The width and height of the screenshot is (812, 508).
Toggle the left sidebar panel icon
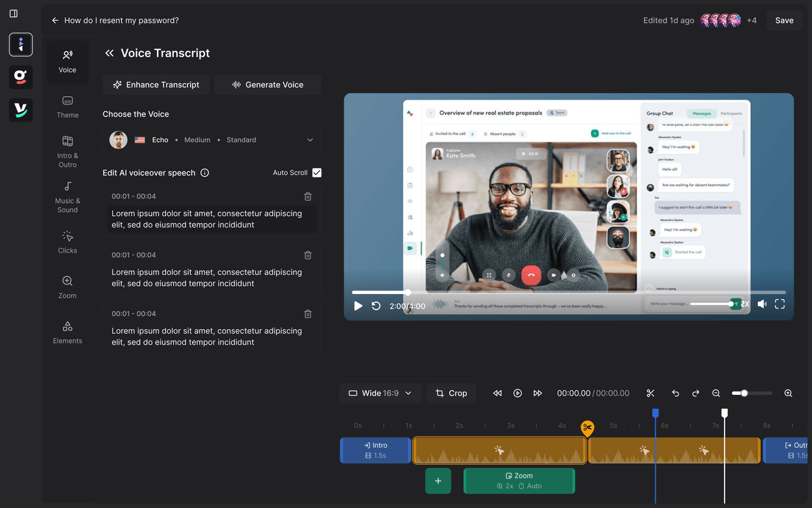coord(14,14)
